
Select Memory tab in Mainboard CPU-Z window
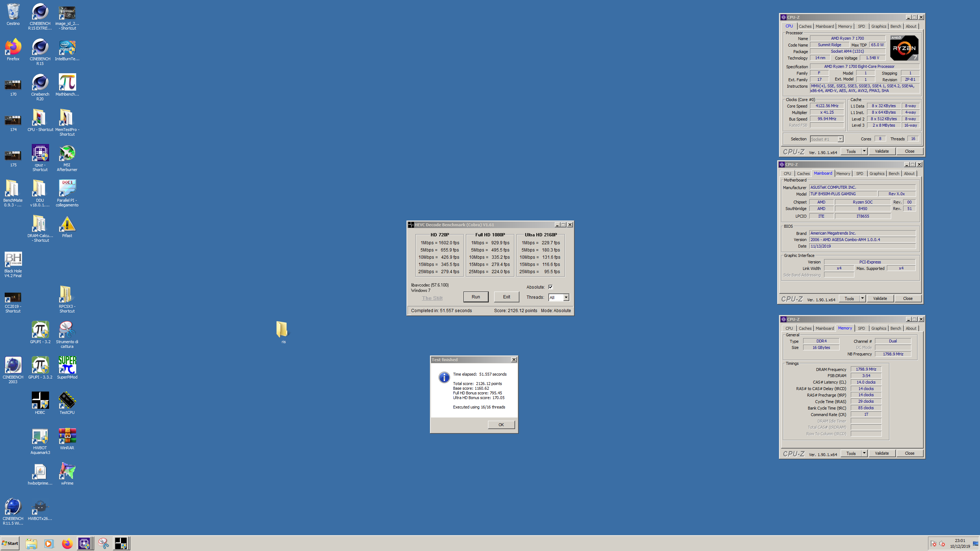click(843, 174)
